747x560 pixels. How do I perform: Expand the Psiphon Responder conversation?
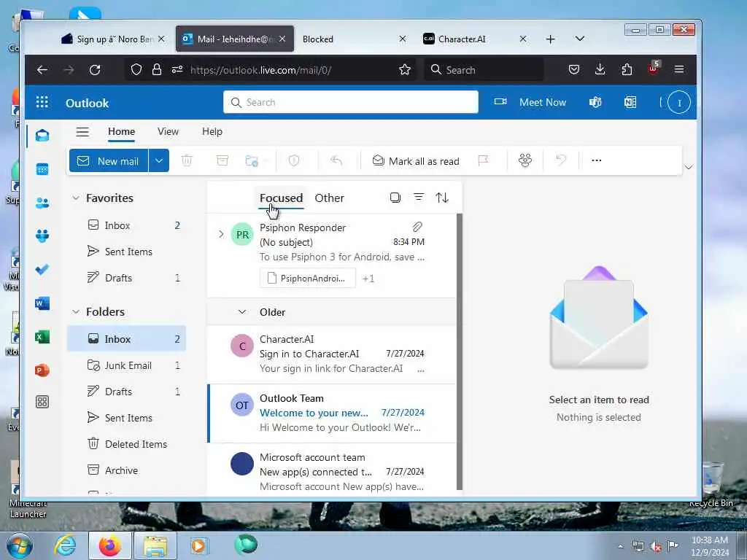(221, 234)
